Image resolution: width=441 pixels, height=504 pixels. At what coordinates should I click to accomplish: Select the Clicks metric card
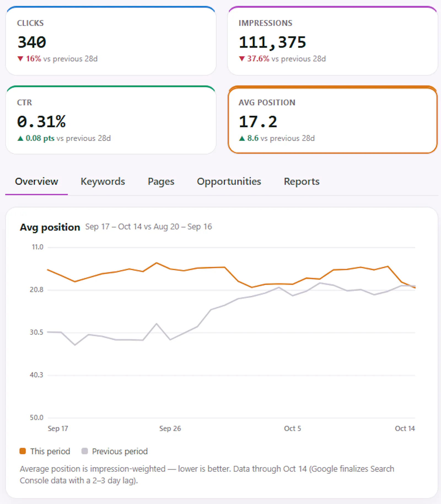[111, 40]
